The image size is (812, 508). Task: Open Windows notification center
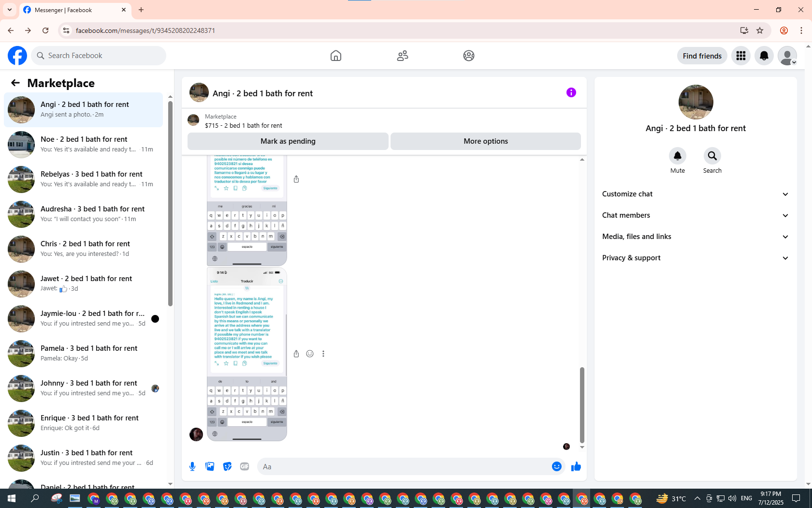(x=796, y=498)
